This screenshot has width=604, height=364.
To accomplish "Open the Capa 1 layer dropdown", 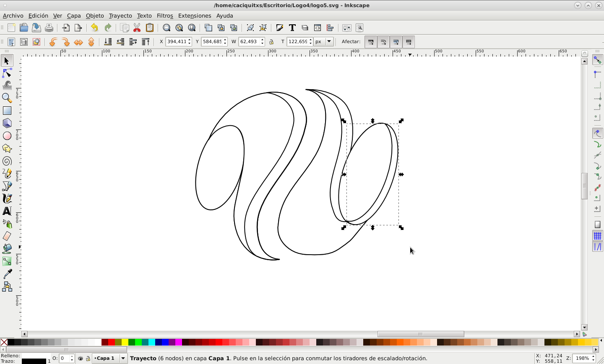I will click(110, 359).
